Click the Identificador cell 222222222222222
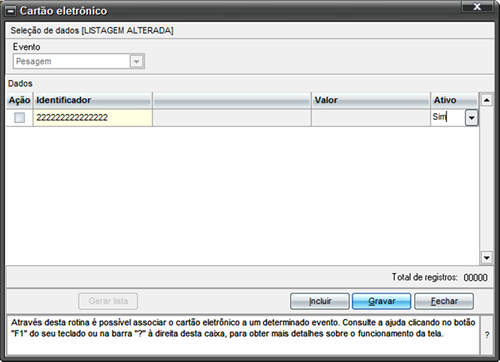The width and height of the screenshot is (500, 362). click(93, 118)
